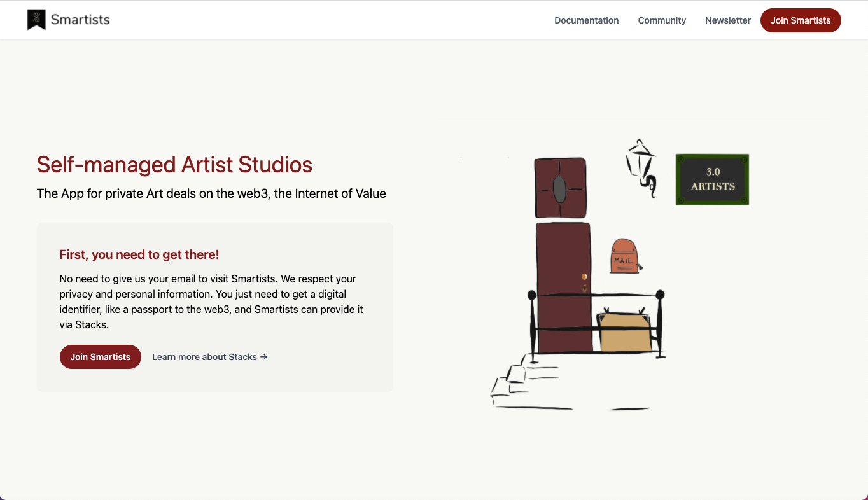The height and width of the screenshot is (500, 868).
Task: Click the wall lantern illustration
Action: [x=641, y=169]
